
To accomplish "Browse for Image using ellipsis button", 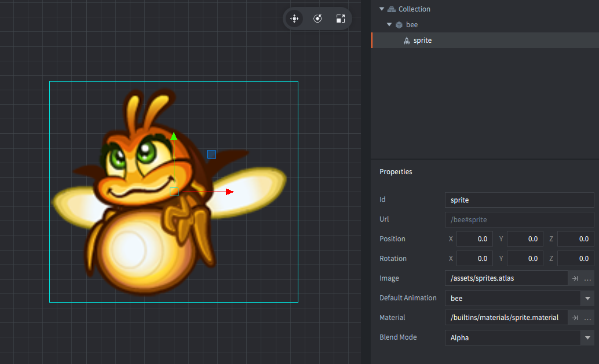I will coord(588,278).
